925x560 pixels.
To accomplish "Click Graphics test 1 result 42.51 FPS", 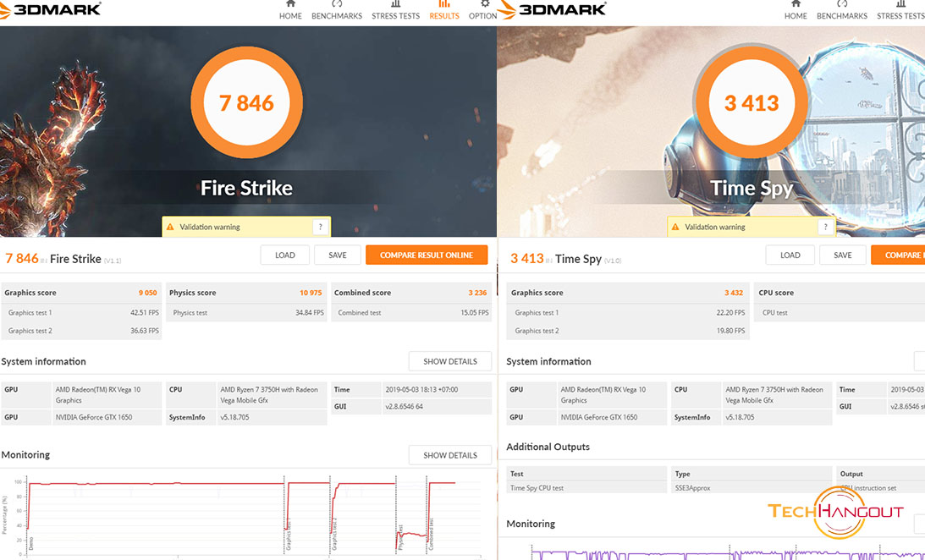I will 145,313.
